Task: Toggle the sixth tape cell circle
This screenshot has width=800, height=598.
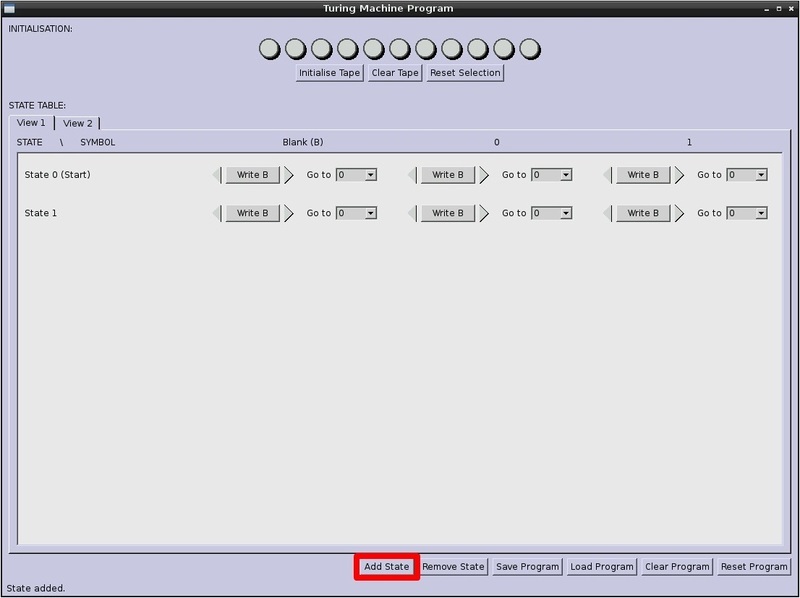Action: pos(399,48)
